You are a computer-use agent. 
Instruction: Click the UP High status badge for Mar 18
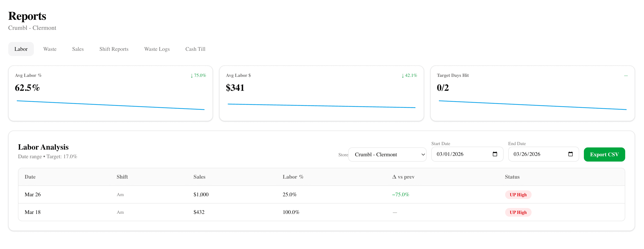[x=518, y=212]
